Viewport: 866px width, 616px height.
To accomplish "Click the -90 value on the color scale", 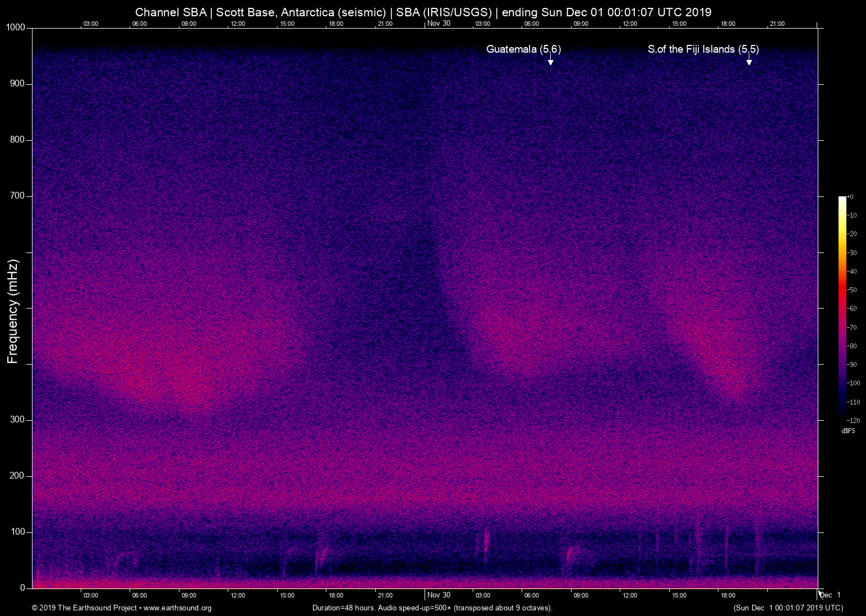I will point(852,365).
